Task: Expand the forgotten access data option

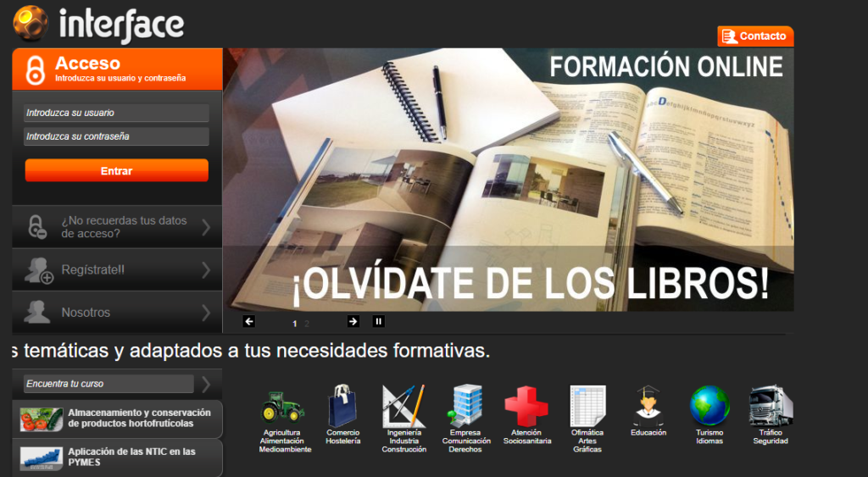Action: point(117,227)
